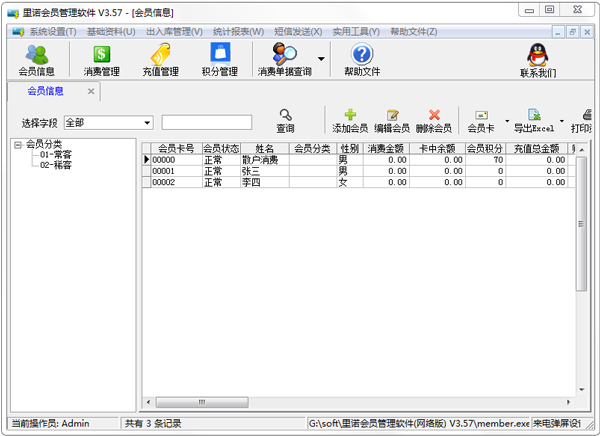This screenshot has height=436, width=600.
Task: Click 当前操作员: Admin status text
Action: (51, 423)
